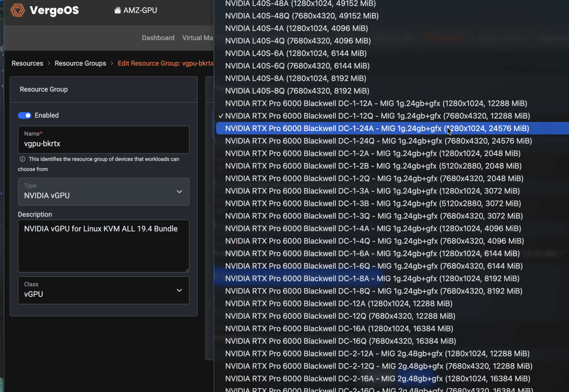This screenshot has width=569, height=392.
Task: Choose NVIDIA L40S-48Q profile entry
Action: [302, 16]
